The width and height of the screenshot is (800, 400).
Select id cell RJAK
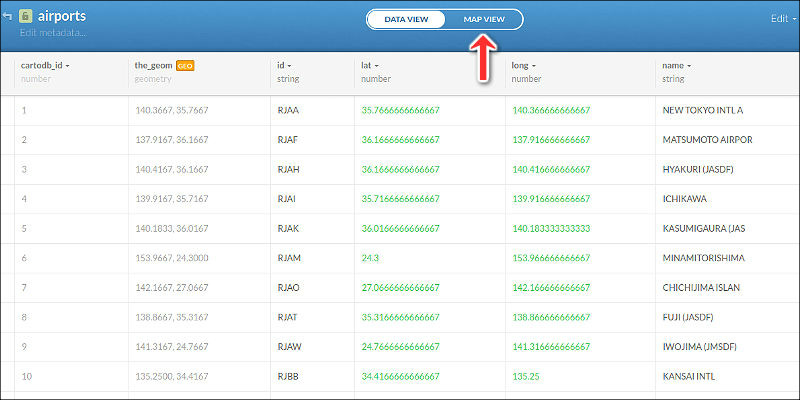point(288,229)
